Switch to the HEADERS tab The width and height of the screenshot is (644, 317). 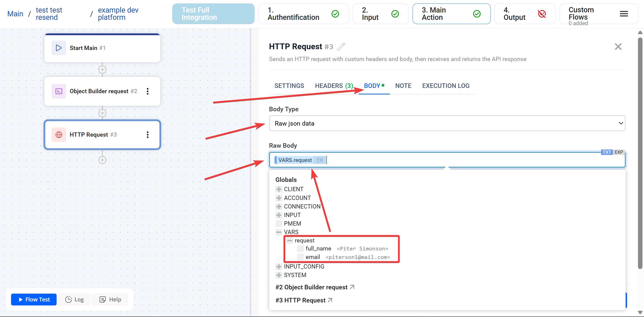pos(329,86)
